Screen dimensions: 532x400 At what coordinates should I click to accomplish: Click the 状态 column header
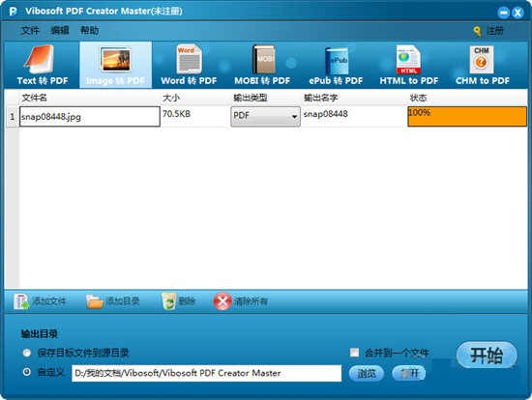pos(467,98)
